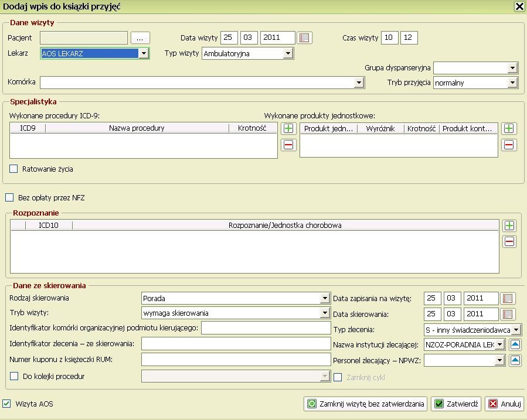Screen dimensions: 527x420
Task: Tick the Do kolejki procedur checkbox
Action: [14, 376]
